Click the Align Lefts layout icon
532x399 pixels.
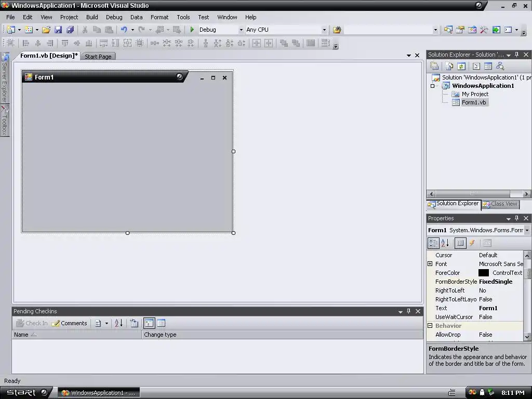(x=26, y=43)
